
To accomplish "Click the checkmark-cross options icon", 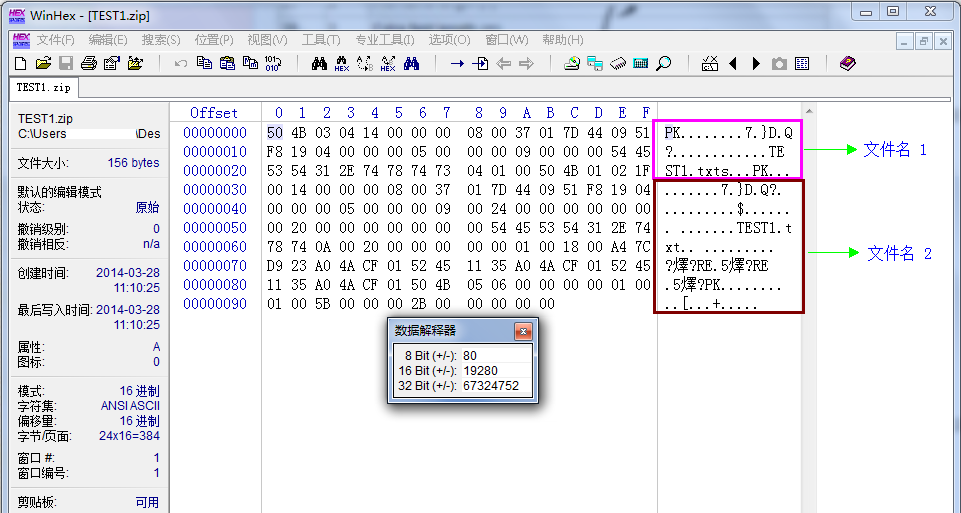I will pyautogui.click(x=710, y=63).
